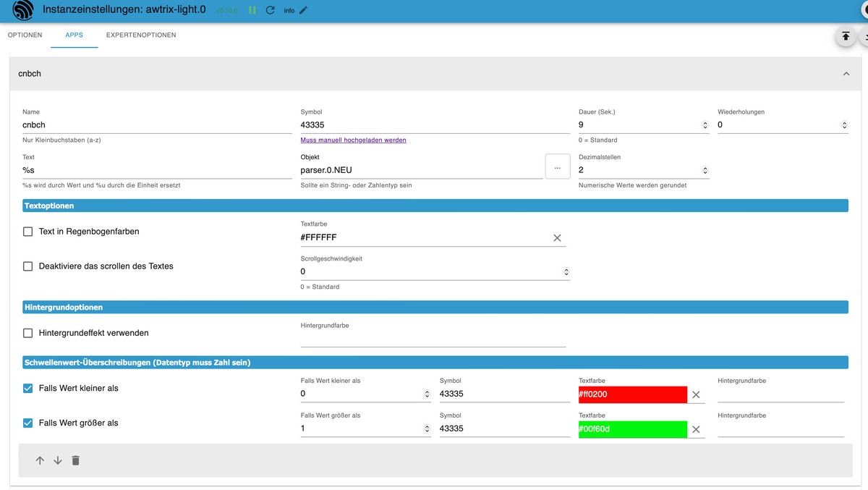
Task: Open Muss manuell hochgeladen werden link
Action: coord(353,140)
